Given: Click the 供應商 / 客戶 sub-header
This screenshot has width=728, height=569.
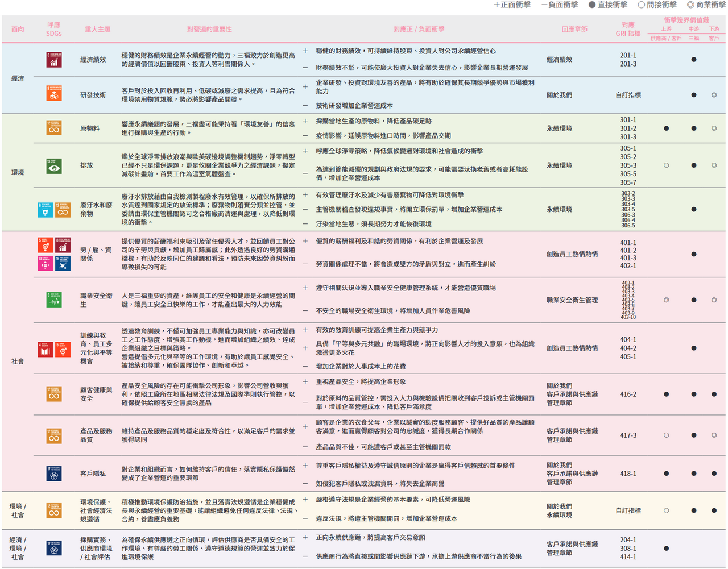Looking at the screenshot, I should (x=667, y=38).
